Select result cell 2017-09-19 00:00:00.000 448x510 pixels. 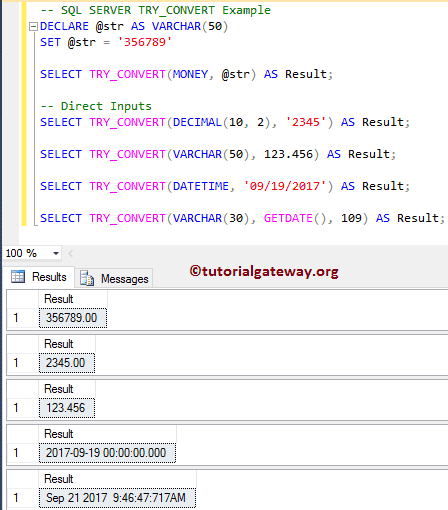pyautogui.click(x=107, y=453)
